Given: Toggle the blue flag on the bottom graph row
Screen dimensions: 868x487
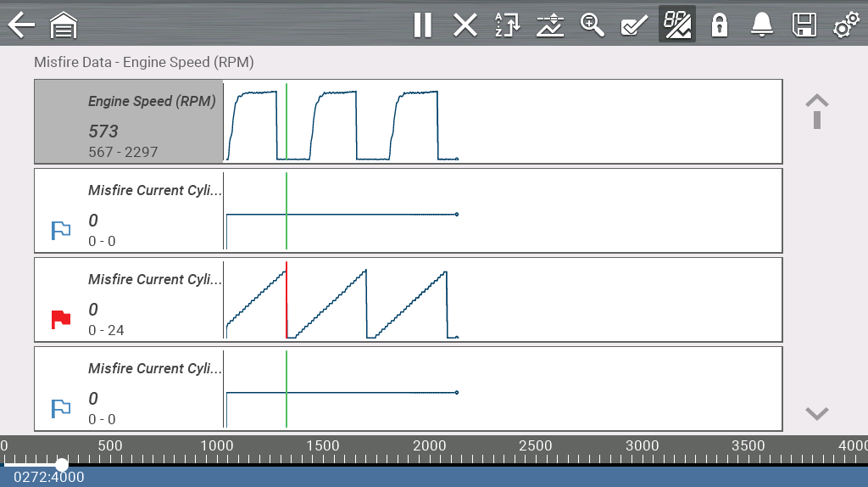Looking at the screenshot, I should coord(61,408).
